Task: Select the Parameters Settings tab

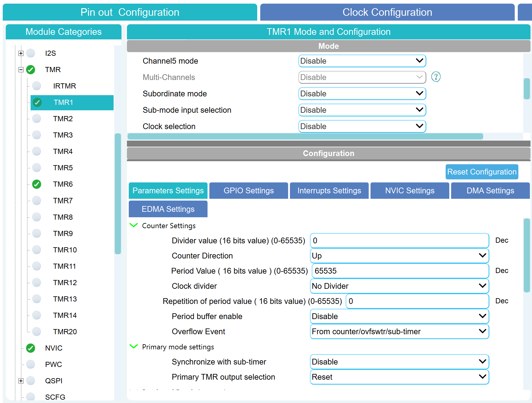Action: click(x=168, y=191)
